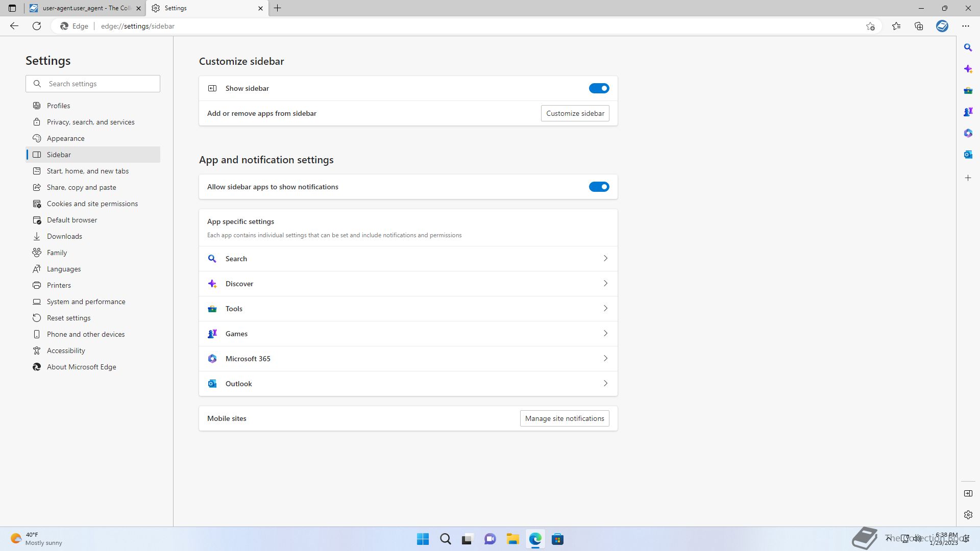Open Default browser settings
Viewport: 980px width, 551px height.
click(x=93, y=220)
